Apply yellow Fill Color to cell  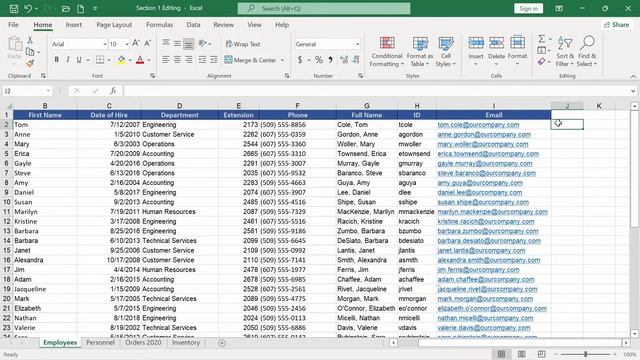121,60
